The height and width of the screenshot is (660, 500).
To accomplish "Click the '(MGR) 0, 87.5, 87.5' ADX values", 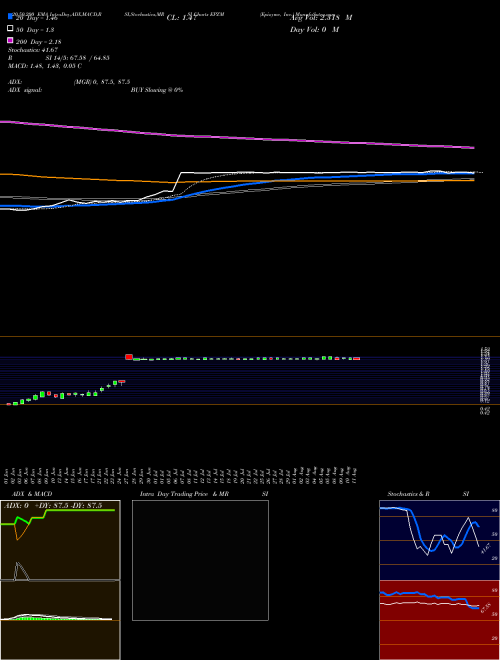I will (x=102, y=82).
